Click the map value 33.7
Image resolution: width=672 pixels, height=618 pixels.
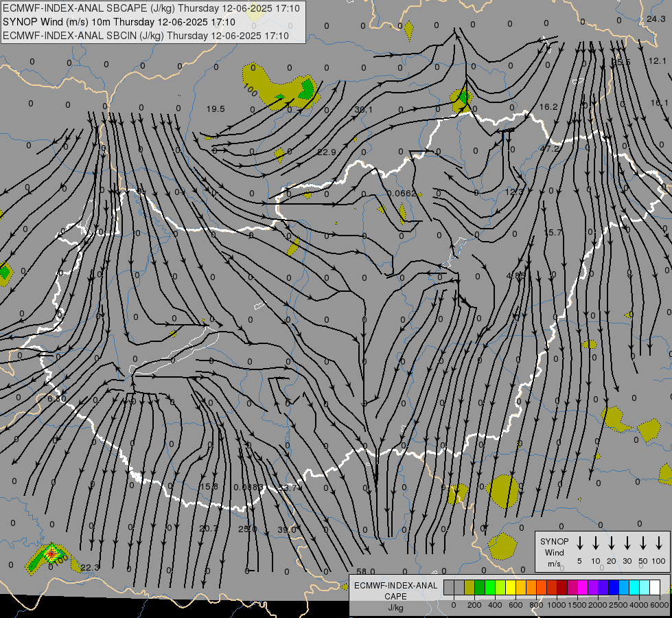click(288, 488)
